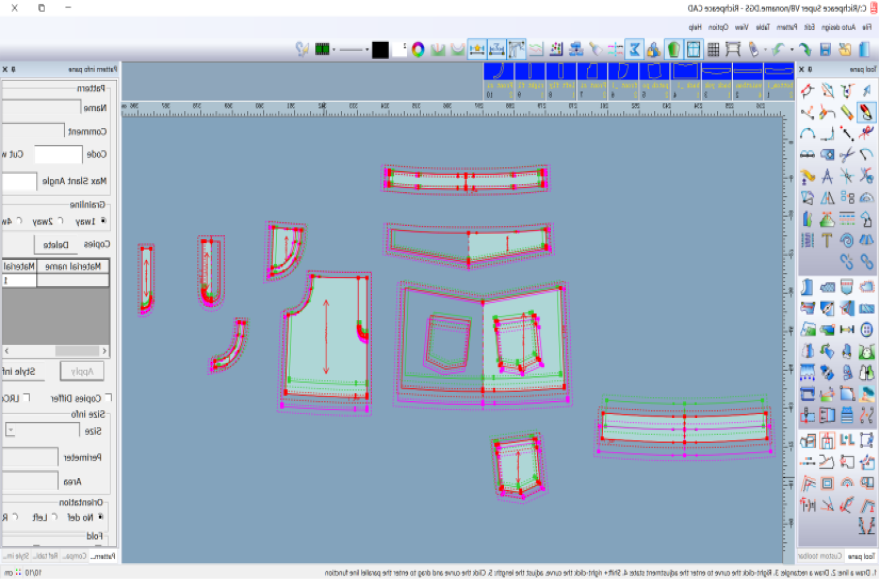Select the scissors cut tool in Tool pane
Image resolution: width=880 pixels, height=580 pixels.
coord(846,154)
